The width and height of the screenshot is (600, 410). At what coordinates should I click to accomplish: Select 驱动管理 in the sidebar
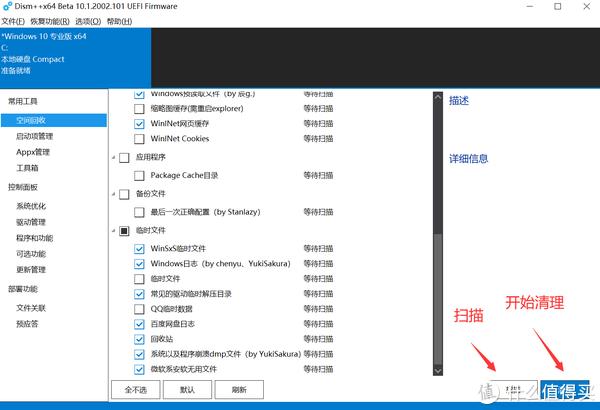point(31,222)
